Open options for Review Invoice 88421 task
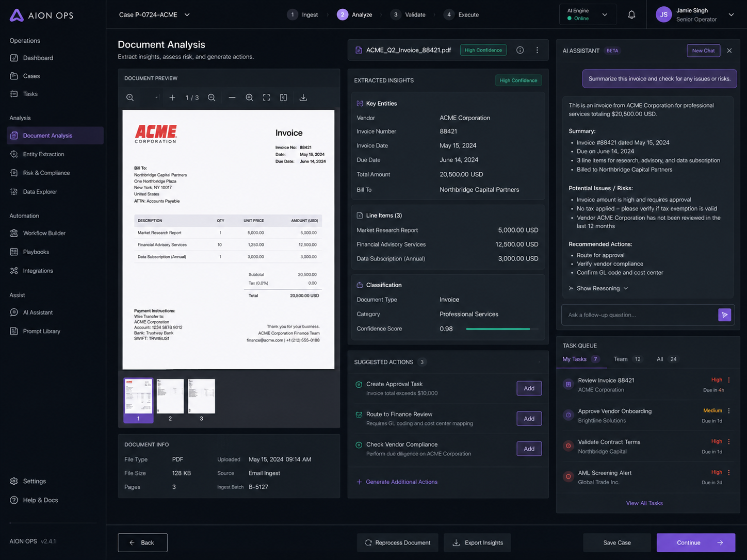Viewport: 747px width, 560px height. [x=729, y=380]
